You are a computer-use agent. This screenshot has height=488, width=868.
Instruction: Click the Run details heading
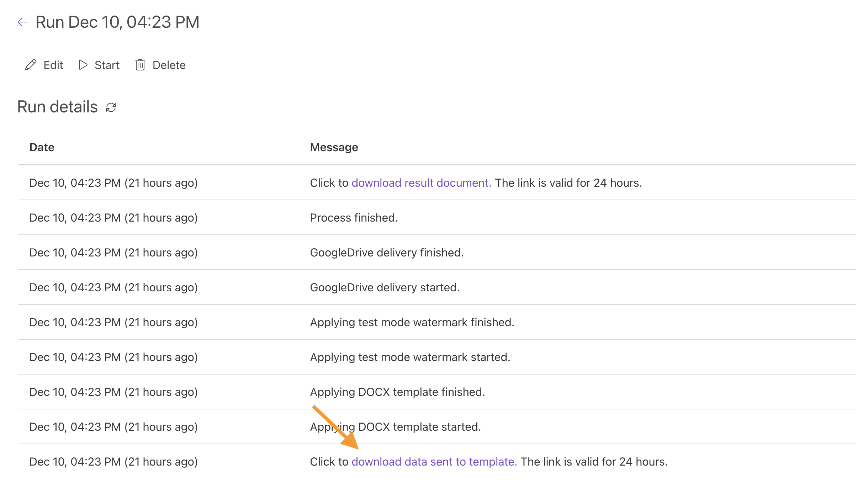[58, 107]
